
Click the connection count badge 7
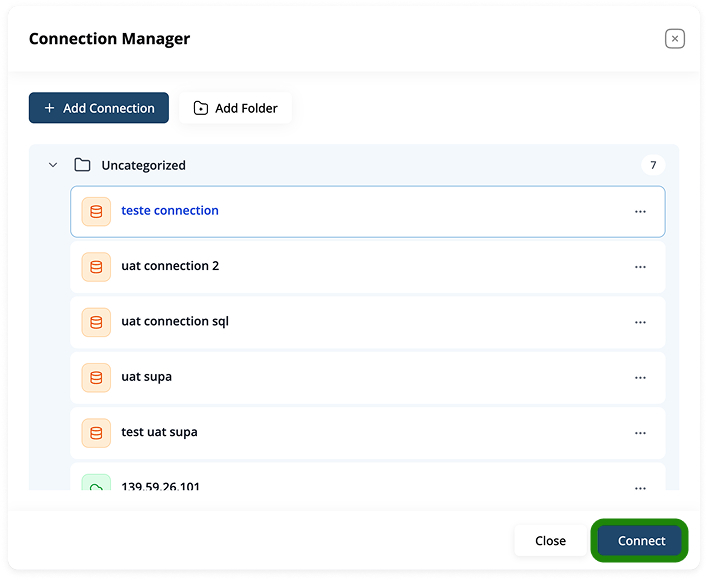point(653,165)
